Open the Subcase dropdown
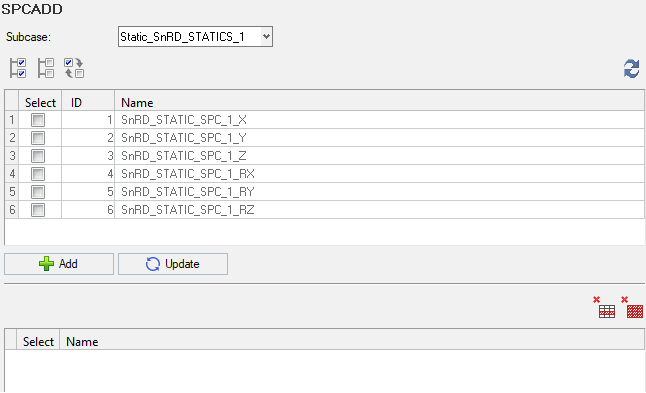Screen dimensions: 646x393 (x=195, y=37)
